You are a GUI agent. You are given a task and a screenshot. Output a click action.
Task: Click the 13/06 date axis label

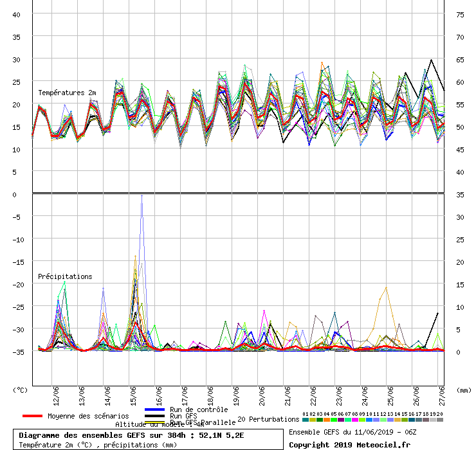pos(82,396)
